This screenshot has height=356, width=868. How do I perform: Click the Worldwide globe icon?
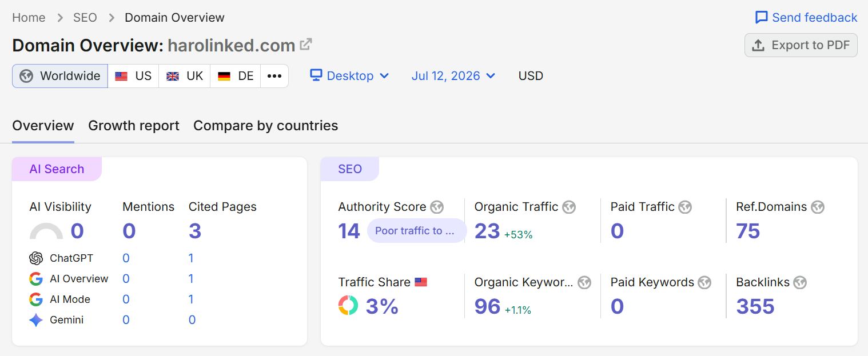pos(26,76)
